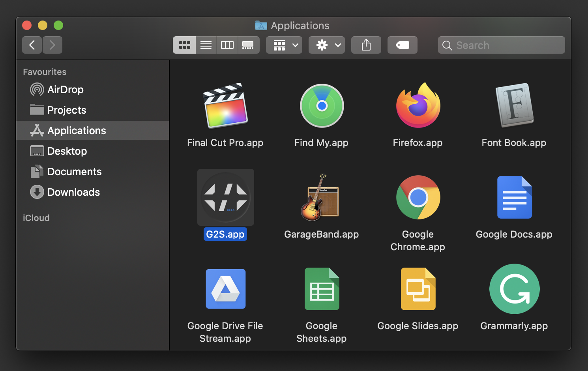
Task: Click the Find My.app name label
Action: (322, 142)
